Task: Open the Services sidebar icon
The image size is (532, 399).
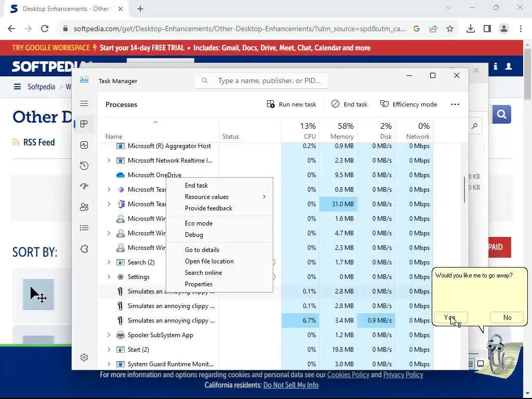Action: (x=84, y=249)
